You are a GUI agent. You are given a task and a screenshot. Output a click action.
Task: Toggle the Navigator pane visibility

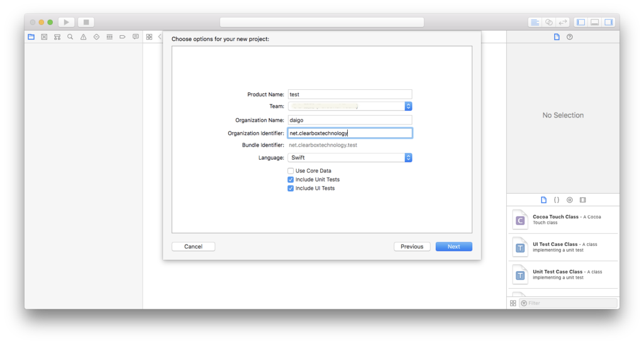pyautogui.click(x=580, y=22)
